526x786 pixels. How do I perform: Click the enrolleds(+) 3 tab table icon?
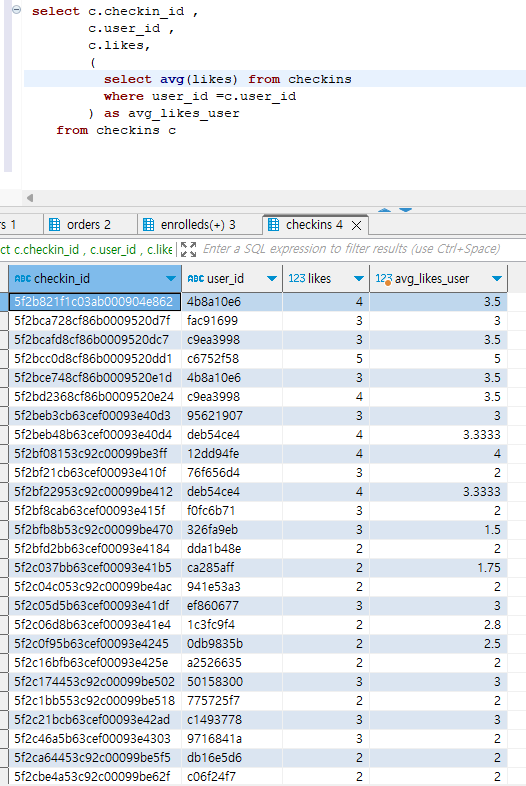(x=148, y=225)
